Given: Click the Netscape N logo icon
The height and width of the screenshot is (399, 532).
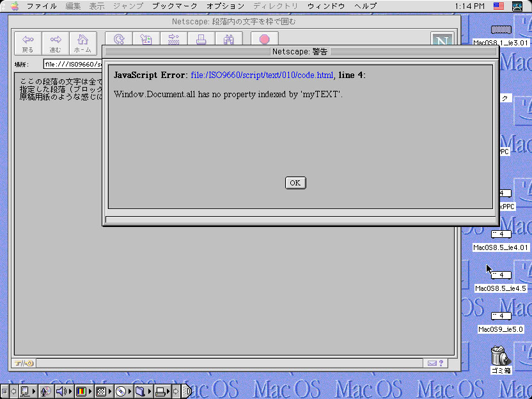Looking at the screenshot, I should click(442, 38).
